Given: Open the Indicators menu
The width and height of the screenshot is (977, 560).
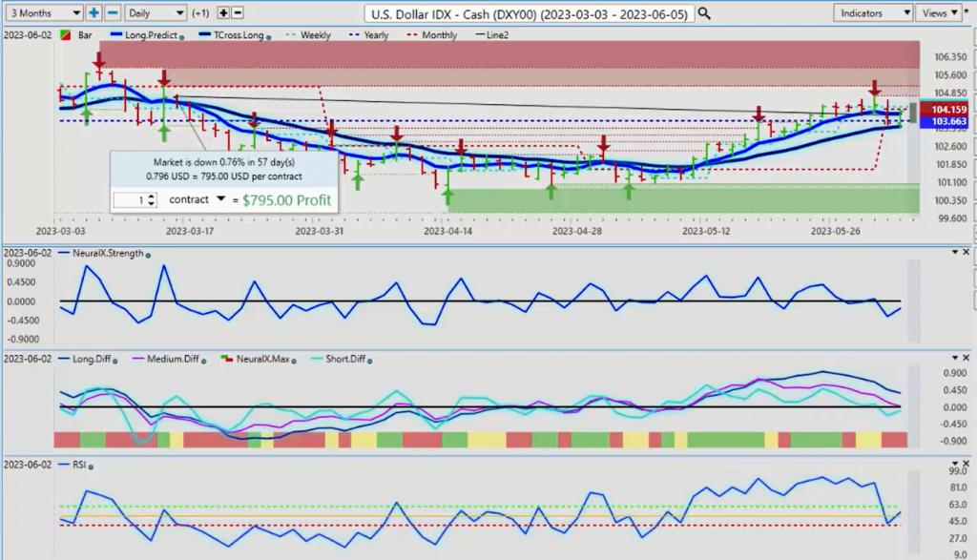Looking at the screenshot, I should point(872,13).
